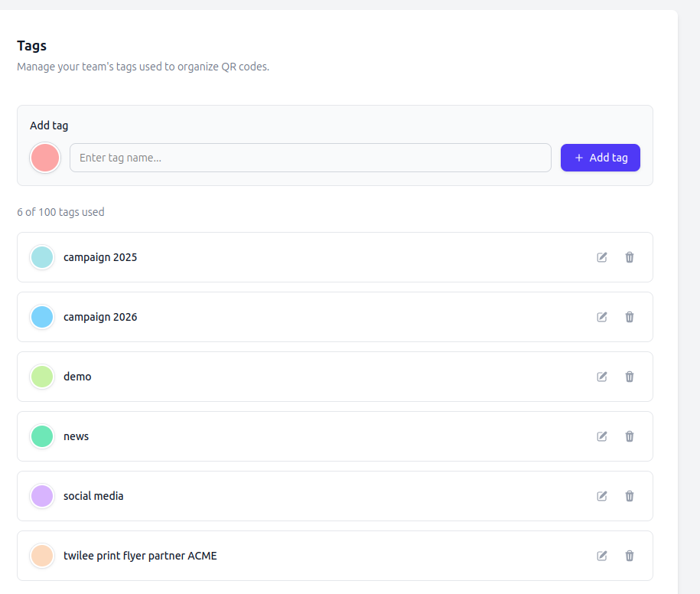Click the trash icon for social media
The image size is (700, 594).
click(629, 496)
